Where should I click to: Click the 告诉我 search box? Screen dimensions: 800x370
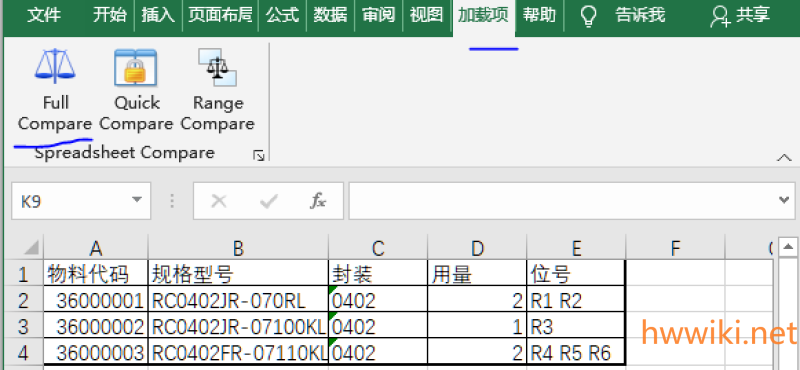point(640,16)
